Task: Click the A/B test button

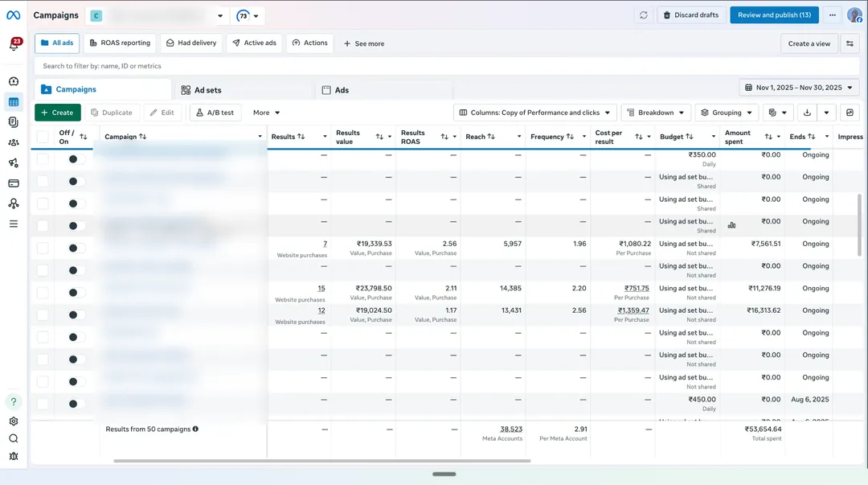Action: (215, 113)
